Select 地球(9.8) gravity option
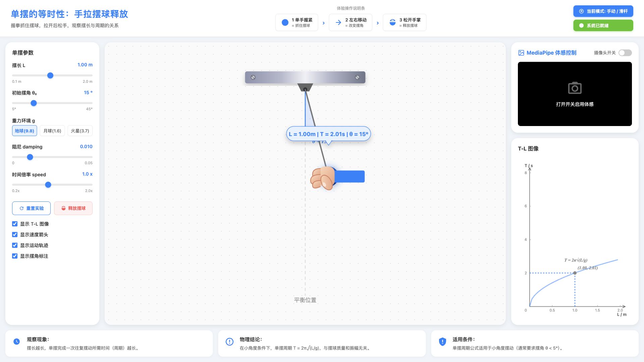This screenshot has width=644, height=362. [x=24, y=131]
